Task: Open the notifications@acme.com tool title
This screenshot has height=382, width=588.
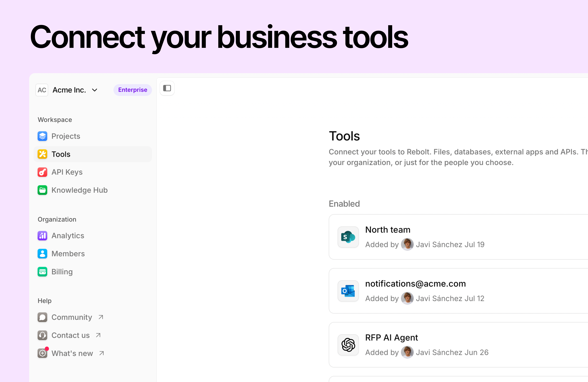Action: (415, 284)
